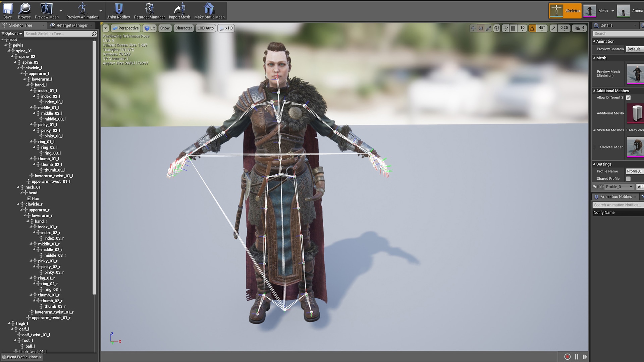Check the Allow Different S checkbox
The image size is (644, 362).
click(x=628, y=98)
